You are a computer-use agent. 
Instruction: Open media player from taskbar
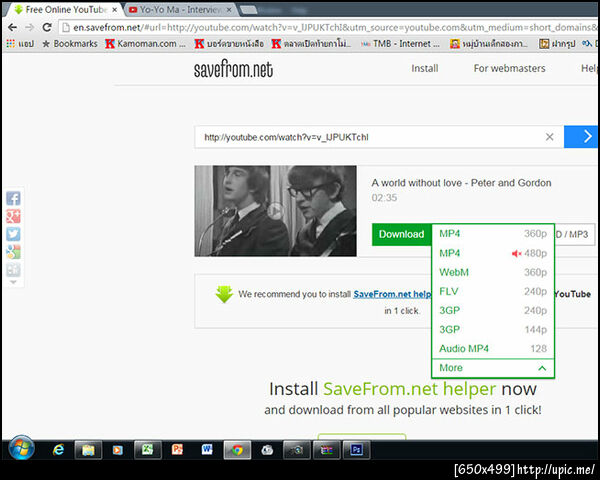117,450
